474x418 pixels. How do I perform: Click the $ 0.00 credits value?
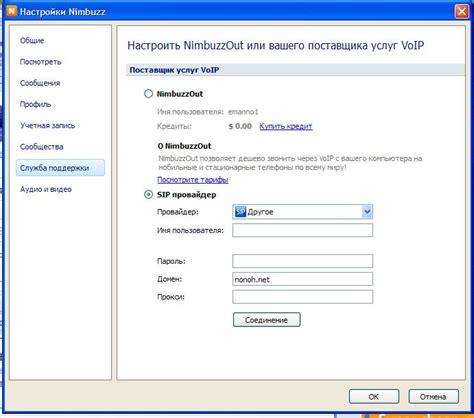(240, 126)
